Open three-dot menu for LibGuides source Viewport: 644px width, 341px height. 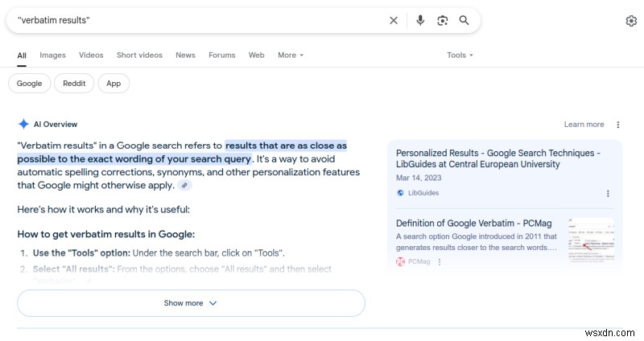point(608,193)
